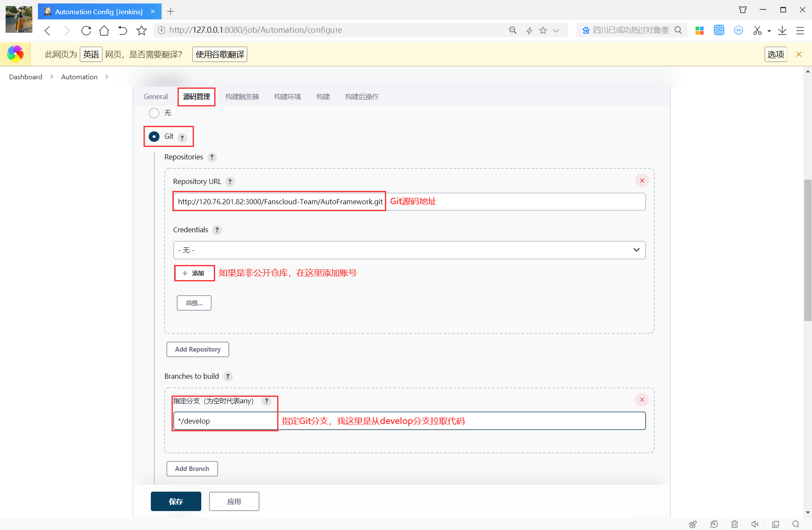The image size is (812, 530).
Task: Open the browser home page icon
Action: 104,30
